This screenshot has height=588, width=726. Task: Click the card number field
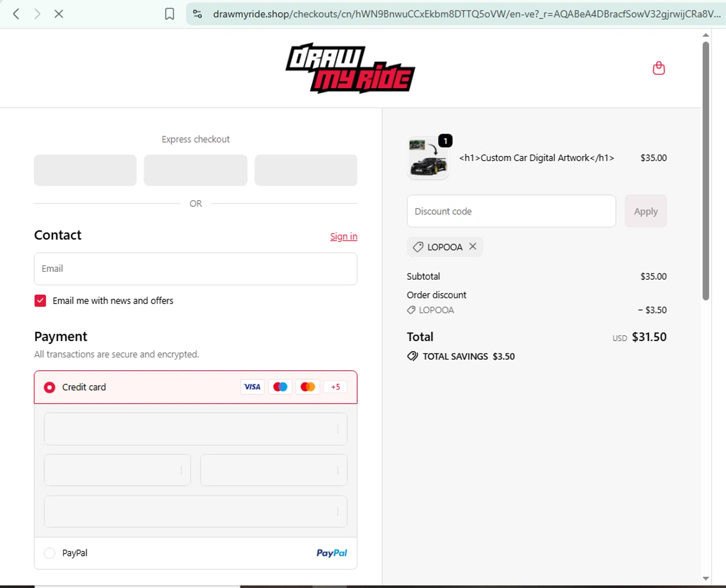pyautogui.click(x=196, y=429)
